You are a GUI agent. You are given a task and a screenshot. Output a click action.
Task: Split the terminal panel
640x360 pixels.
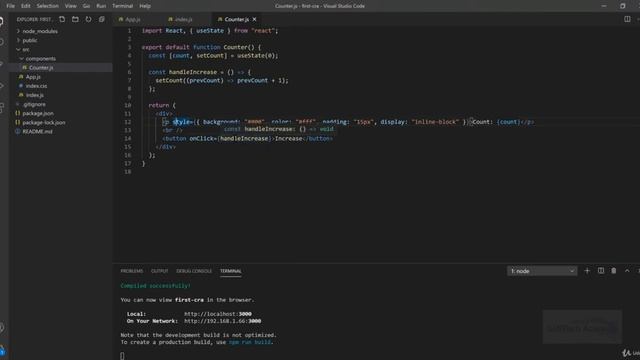[x=601, y=271]
